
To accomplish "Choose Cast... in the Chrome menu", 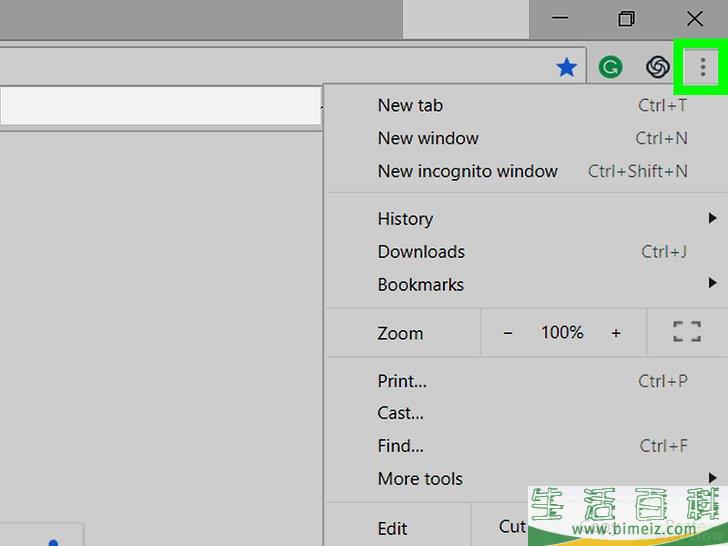I will point(400,413).
